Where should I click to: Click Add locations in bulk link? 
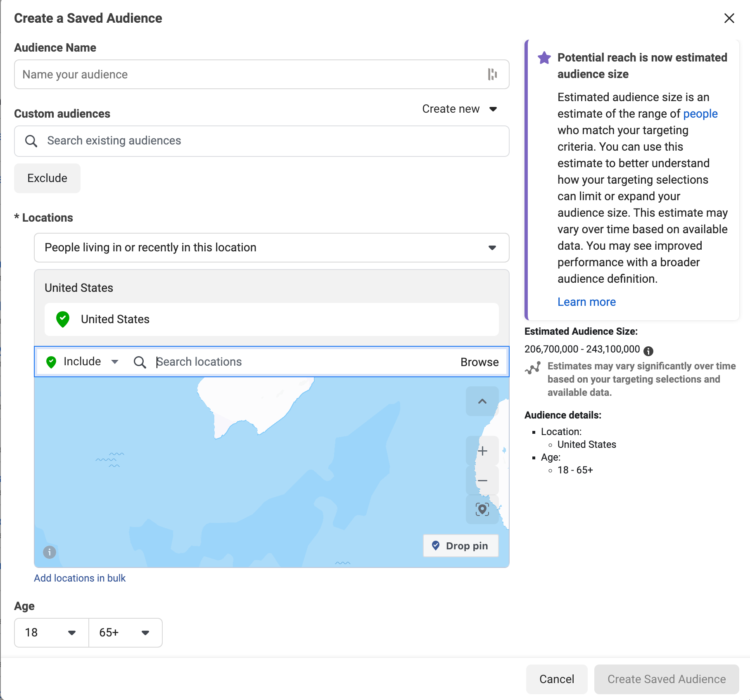point(80,578)
